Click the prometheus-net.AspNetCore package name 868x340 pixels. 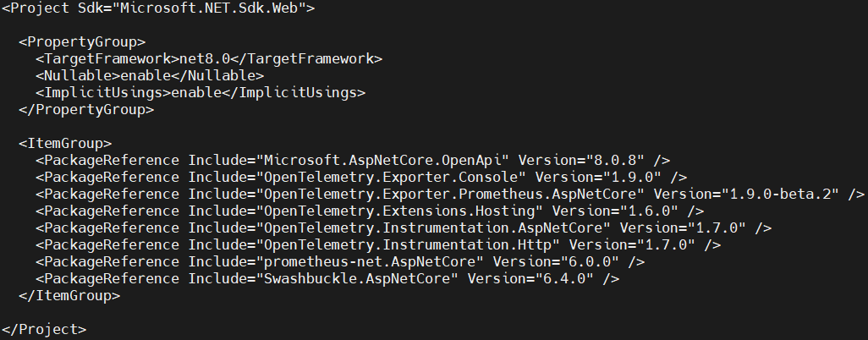373,261
